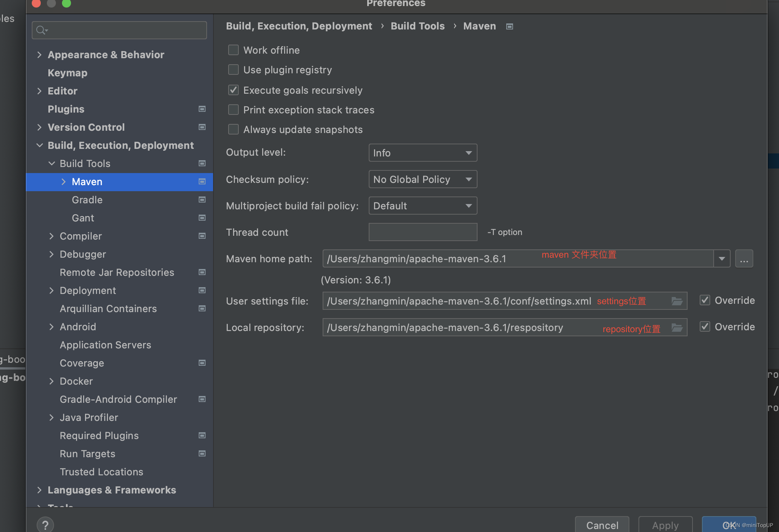Enable the Work offline checkbox
The height and width of the screenshot is (532, 779).
point(233,50)
